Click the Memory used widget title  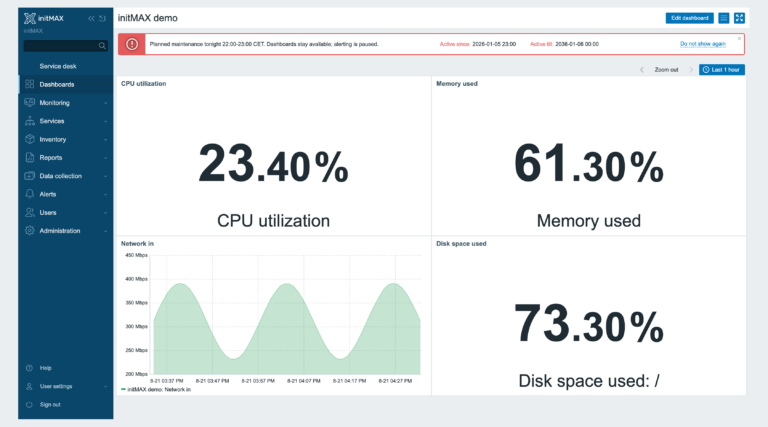(x=456, y=84)
